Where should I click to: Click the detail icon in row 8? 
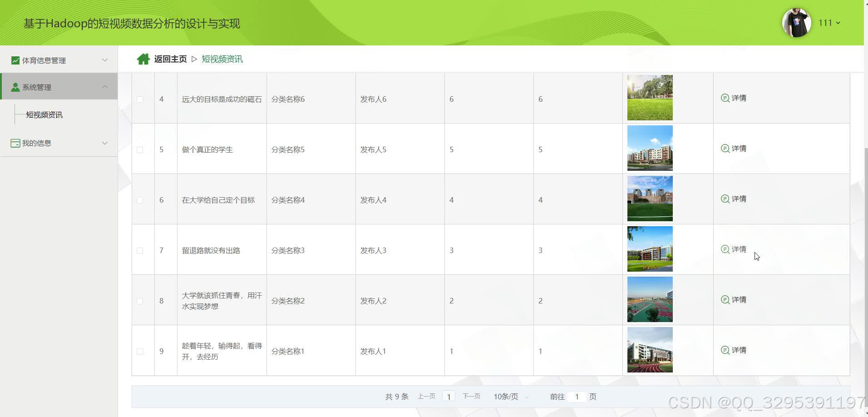pos(725,300)
